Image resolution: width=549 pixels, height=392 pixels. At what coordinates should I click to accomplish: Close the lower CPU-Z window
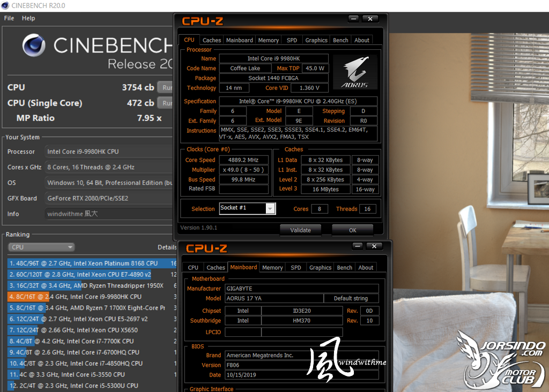[374, 246]
